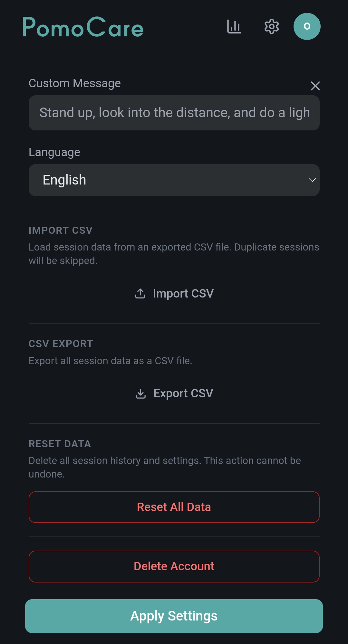Apply Settings using the teal button

(x=174, y=616)
